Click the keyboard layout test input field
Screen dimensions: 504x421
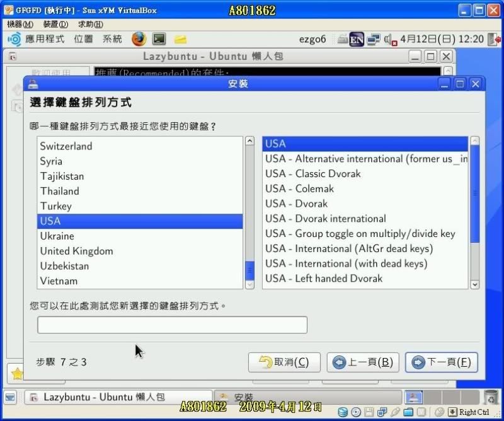(172, 325)
